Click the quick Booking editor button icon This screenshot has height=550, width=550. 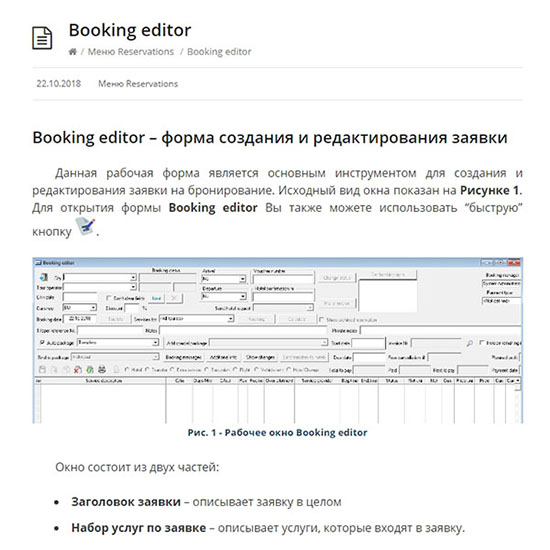[x=85, y=227]
